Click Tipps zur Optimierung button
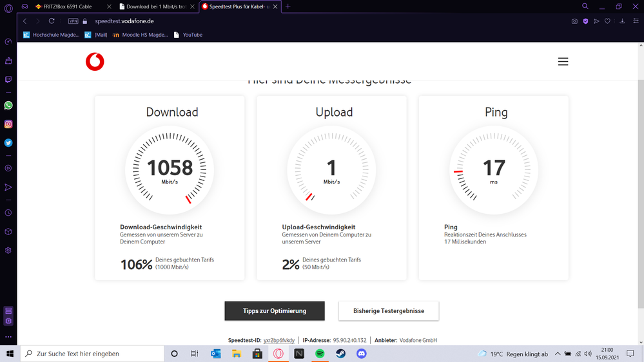 275,310
